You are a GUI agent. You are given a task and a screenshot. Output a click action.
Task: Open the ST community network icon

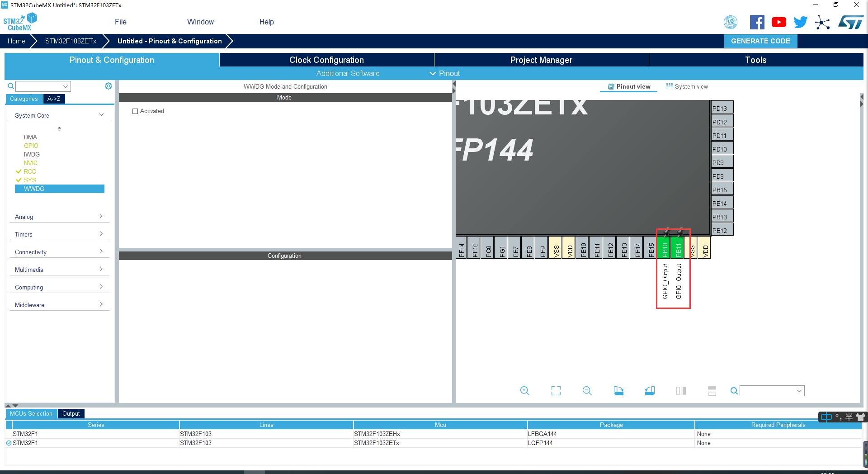click(822, 22)
